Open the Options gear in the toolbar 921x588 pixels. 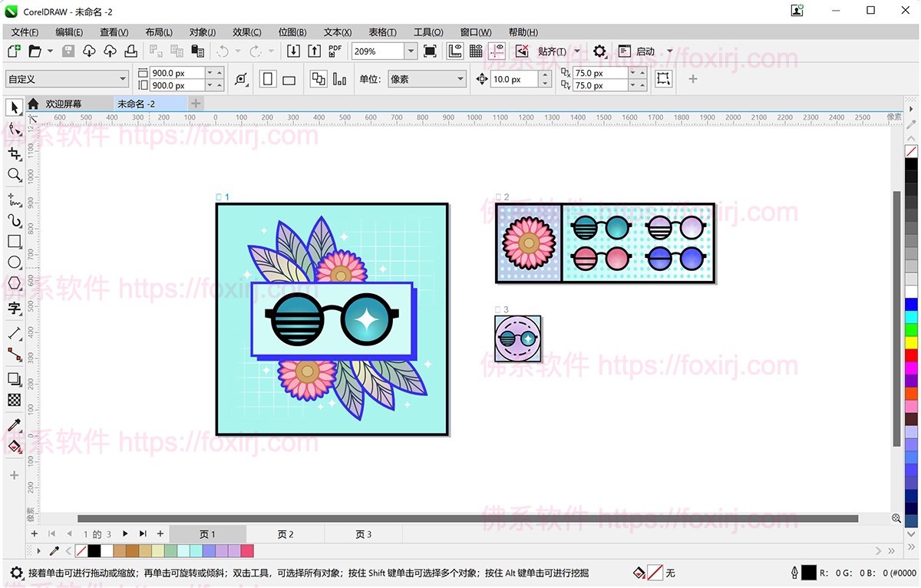599,51
